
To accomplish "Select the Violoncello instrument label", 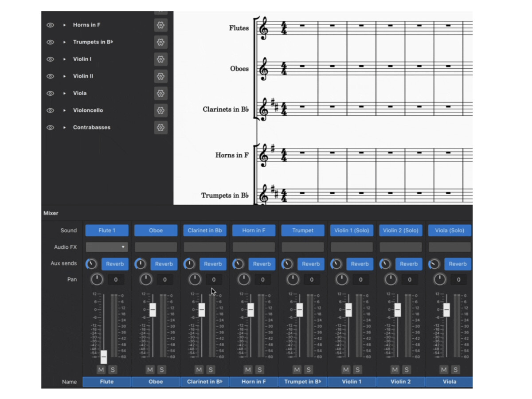I will point(88,110).
